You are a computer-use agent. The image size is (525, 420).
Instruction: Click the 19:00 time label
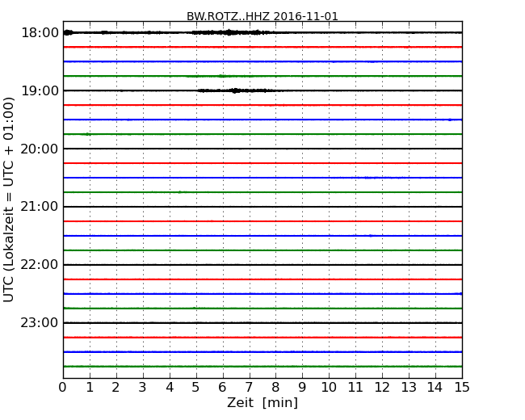click(x=40, y=90)
